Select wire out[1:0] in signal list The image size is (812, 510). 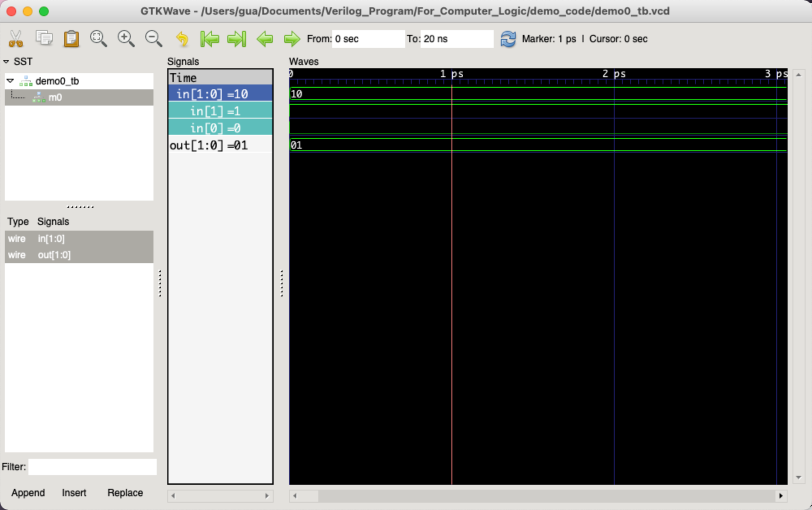tap(79, 255)
